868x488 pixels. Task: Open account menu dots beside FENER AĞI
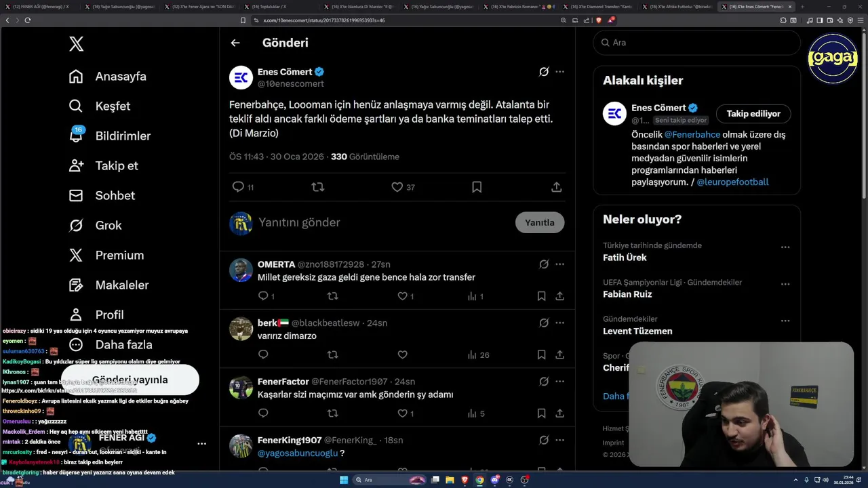point(201,444)
